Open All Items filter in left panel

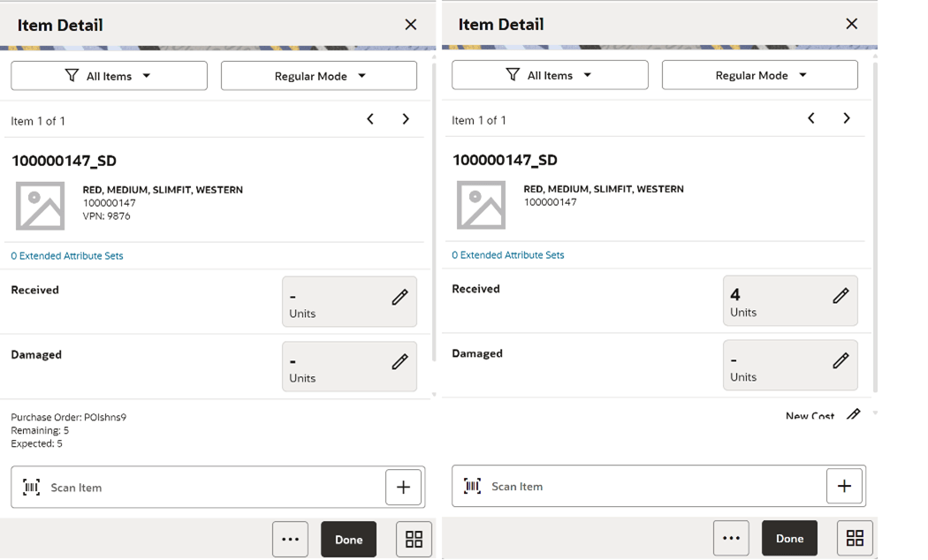[109, 76]
